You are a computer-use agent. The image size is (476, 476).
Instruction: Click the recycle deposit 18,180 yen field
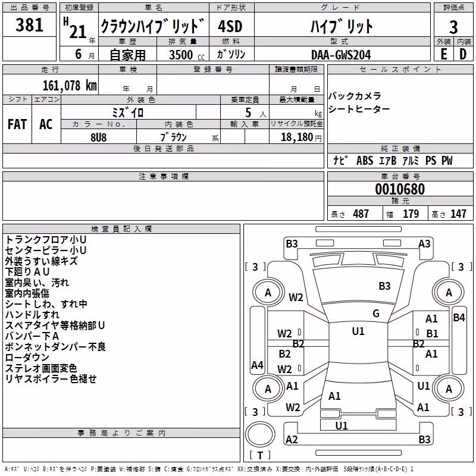(296, 137)
